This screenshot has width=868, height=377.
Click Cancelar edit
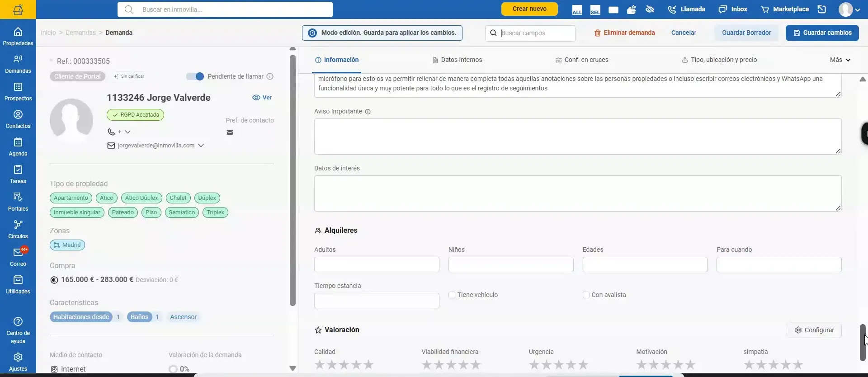(x=684, y=33)
